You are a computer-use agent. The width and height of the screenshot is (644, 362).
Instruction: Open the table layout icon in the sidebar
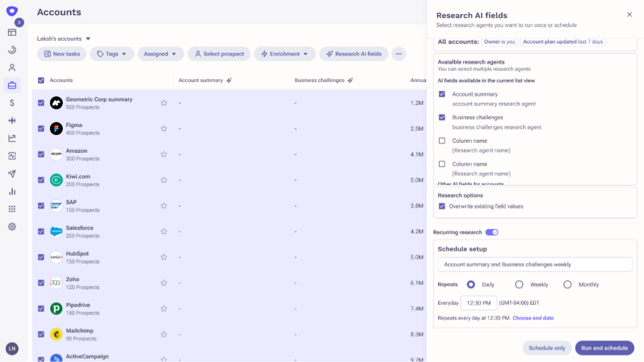point(12,32)
